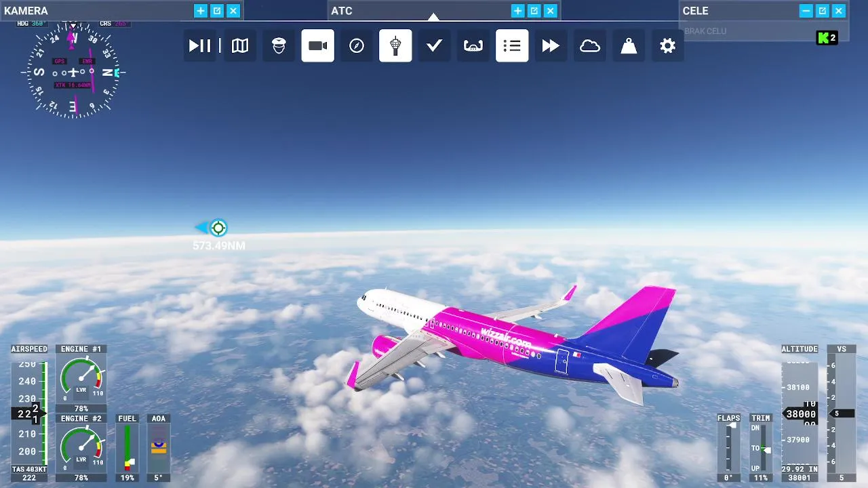Click the CELE panel title
The image size is (868, 488).
pyautogui.click(x=696, y=11)
